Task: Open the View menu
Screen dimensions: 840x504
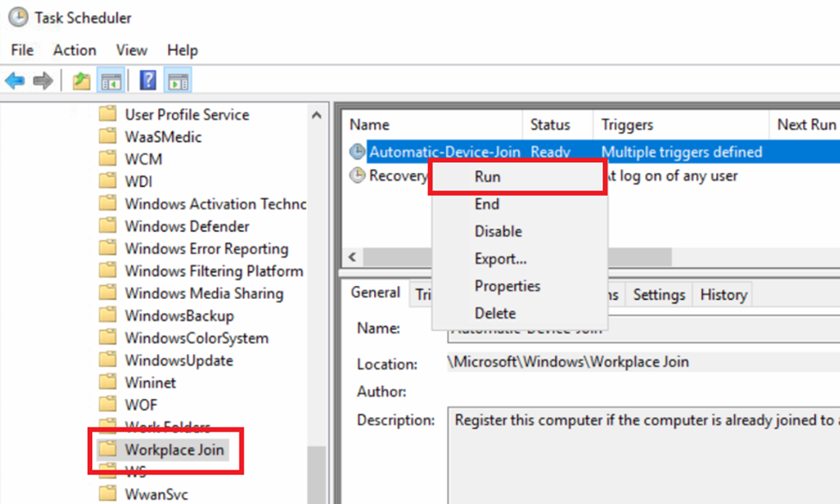Action: tap(131, 50)
